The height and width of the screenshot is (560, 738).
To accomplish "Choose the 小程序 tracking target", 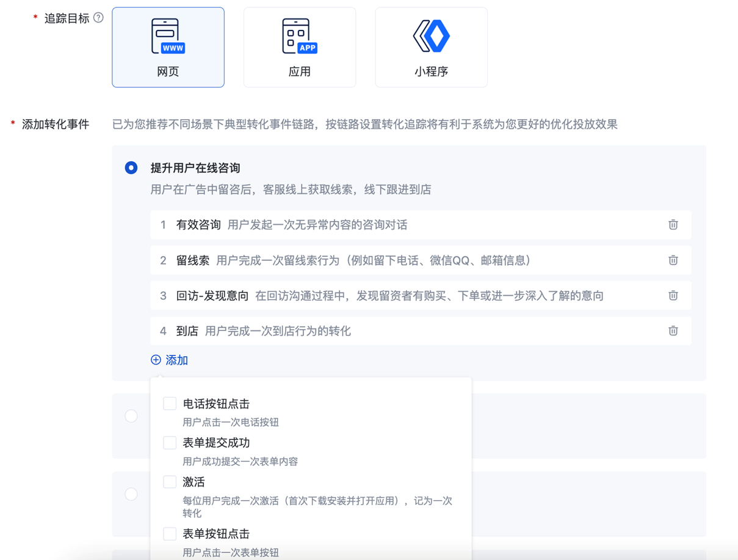I will [431, 48].
